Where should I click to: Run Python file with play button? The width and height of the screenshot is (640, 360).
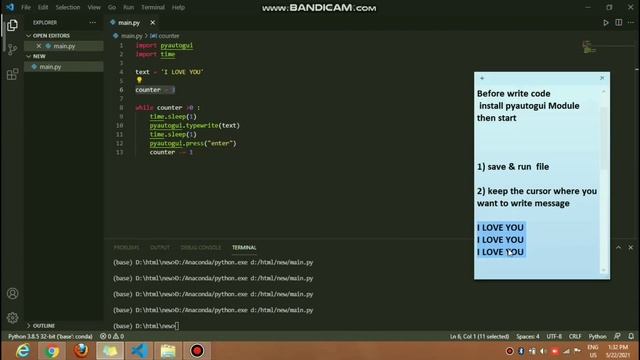pyautogui.click(x=606, y=23)
